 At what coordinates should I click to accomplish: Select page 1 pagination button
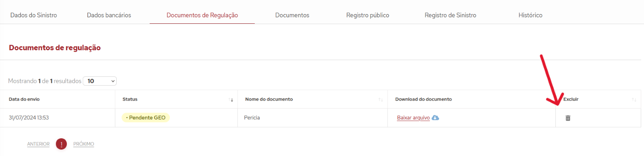(x=61, y=144)
